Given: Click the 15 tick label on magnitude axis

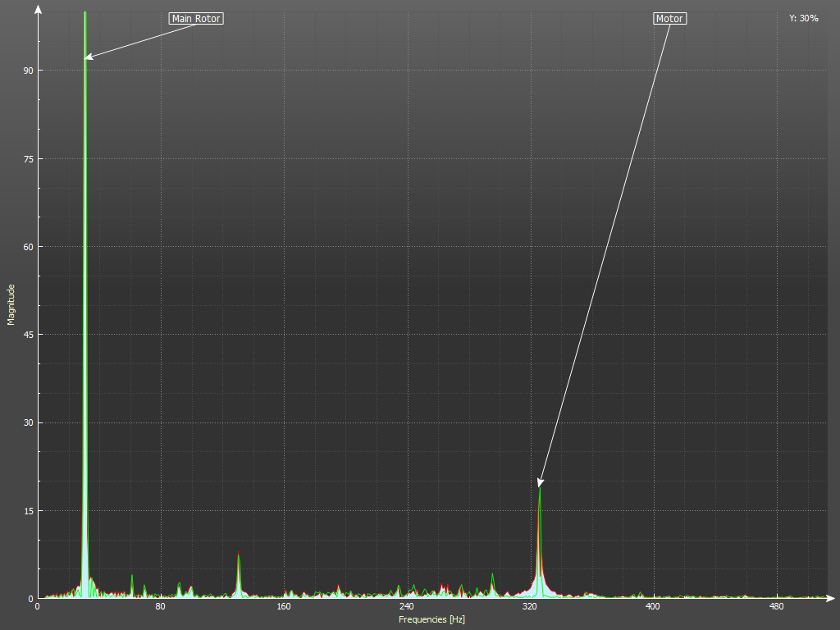Looking at the screenshot, I should [27, 510].
